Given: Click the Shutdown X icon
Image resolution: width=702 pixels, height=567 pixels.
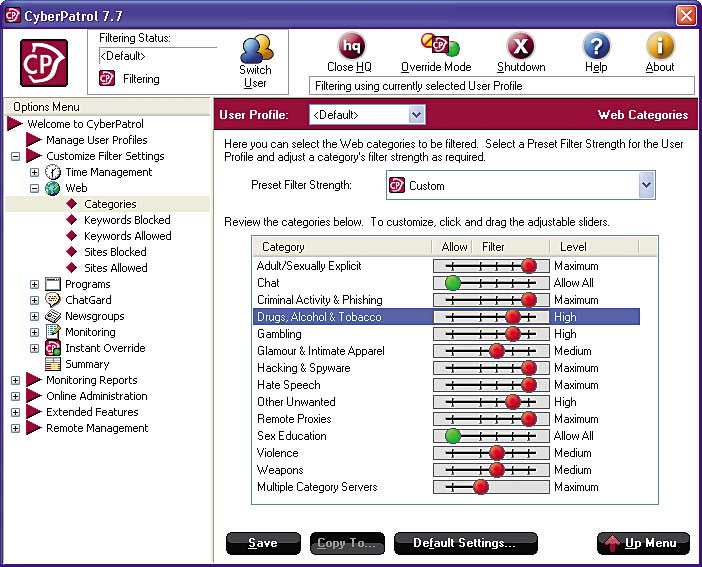Looking at the screenshot, I should coord(520,46).
